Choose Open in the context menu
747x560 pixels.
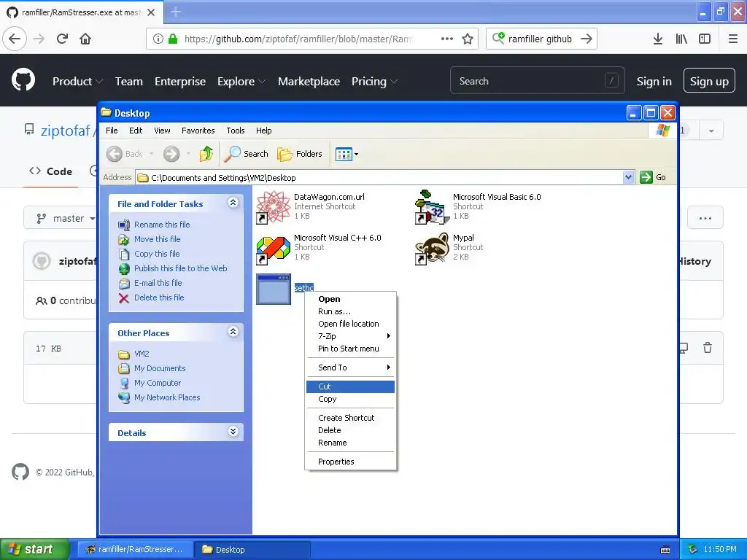(x=350, y=299)
